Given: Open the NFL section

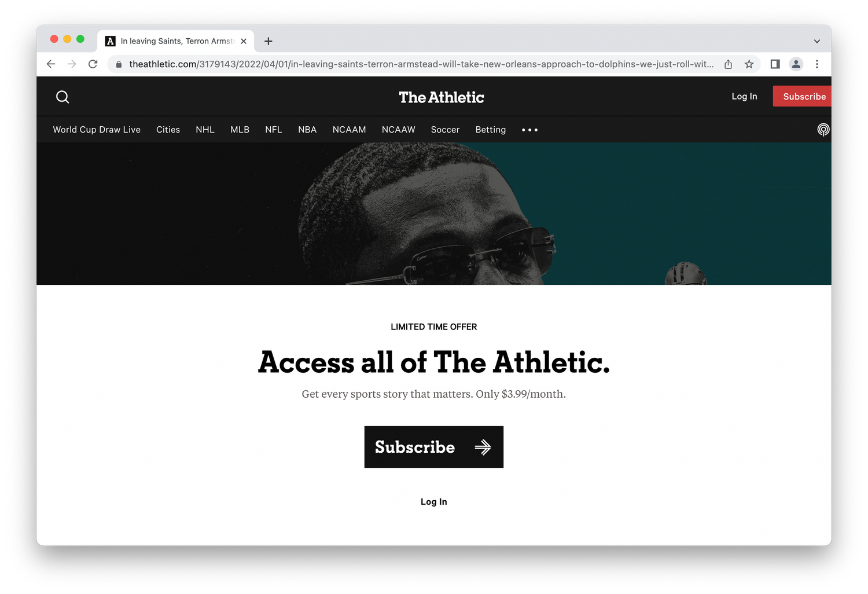Looking at the screenshot, I should tap(274, 130).
